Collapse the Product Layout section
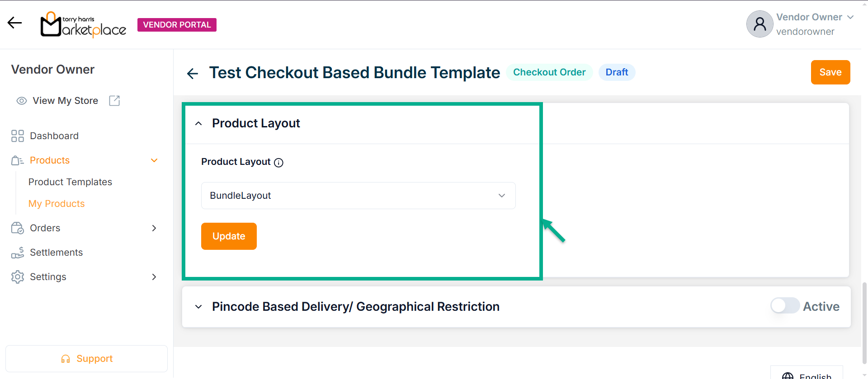 (198, 123)
